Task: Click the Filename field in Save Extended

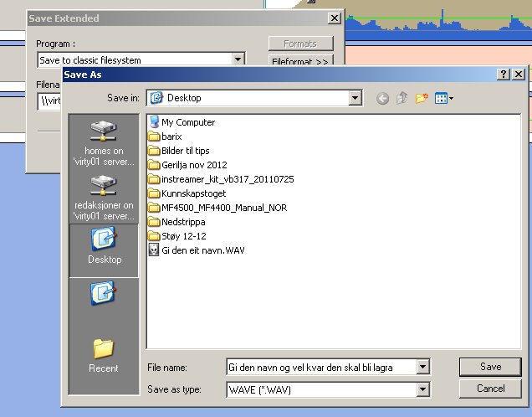Action: (50, 100)
